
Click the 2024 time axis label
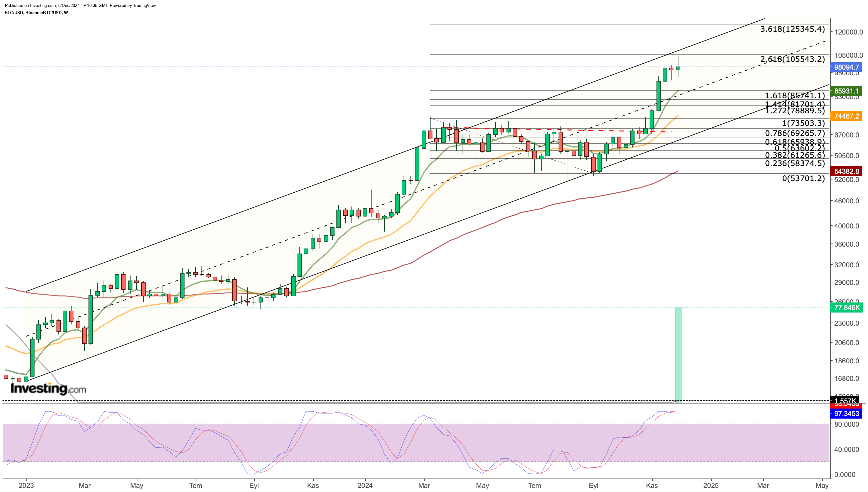pyautogui.click(x=365, y=486)
